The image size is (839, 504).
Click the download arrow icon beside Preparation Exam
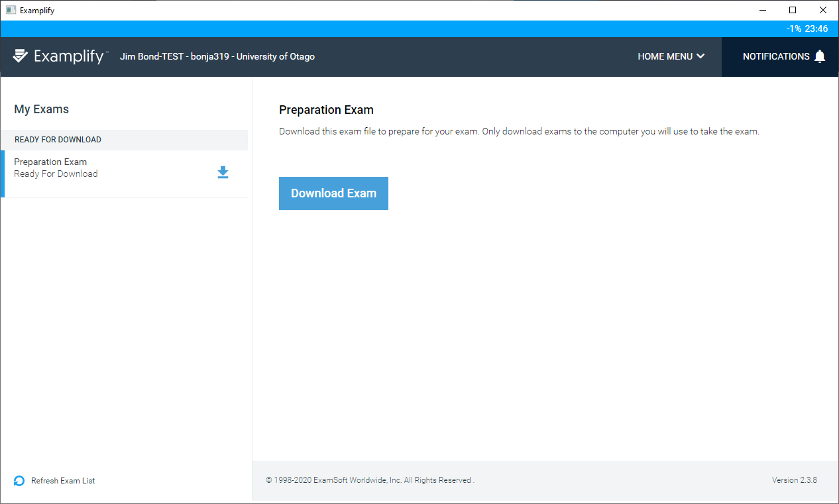(x=223, y=172)
